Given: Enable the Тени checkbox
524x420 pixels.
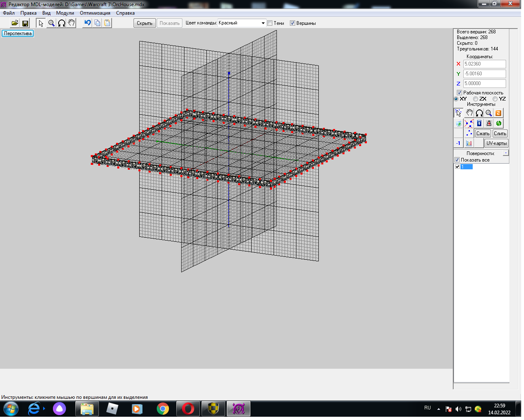Looking at the screenshot, I should pyautogui.click(x=270, y=23).
